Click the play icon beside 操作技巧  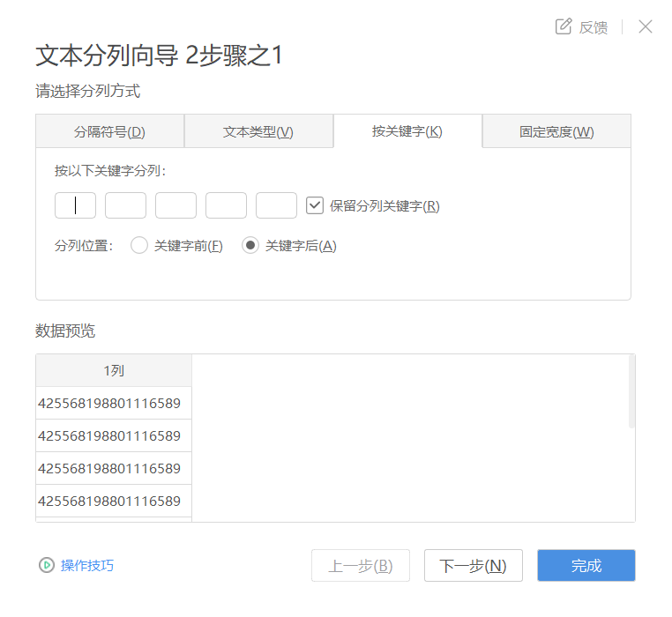tap(46, 565)
